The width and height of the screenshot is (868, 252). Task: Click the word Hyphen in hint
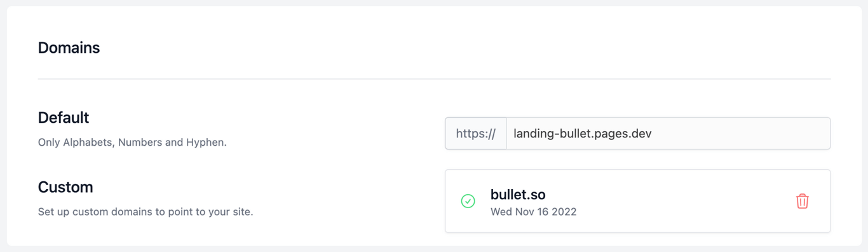(x=207, y=143)
